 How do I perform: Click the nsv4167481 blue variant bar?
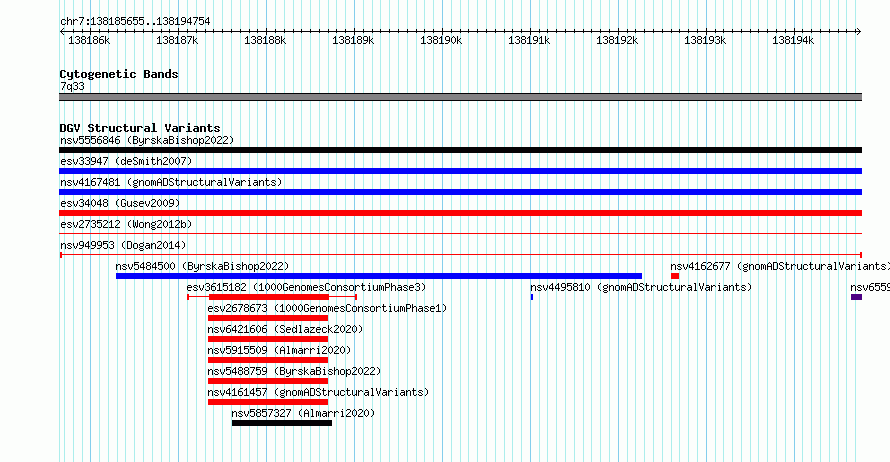(x=460, y=192)
